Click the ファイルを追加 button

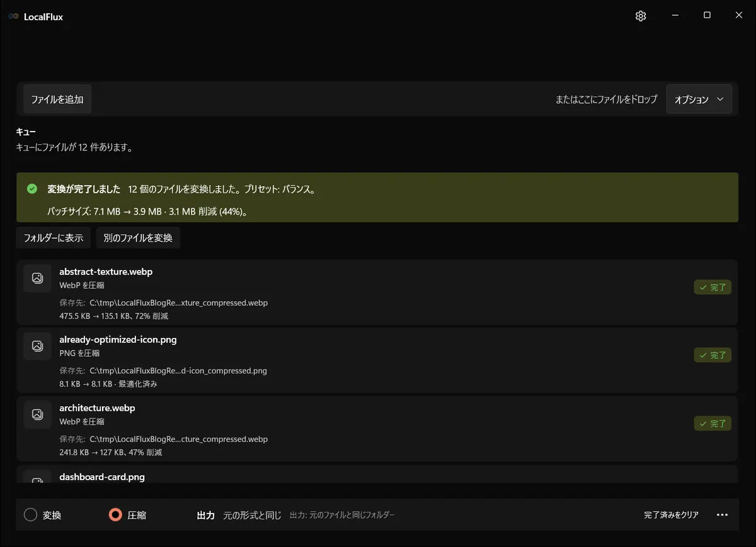point(57,99)
